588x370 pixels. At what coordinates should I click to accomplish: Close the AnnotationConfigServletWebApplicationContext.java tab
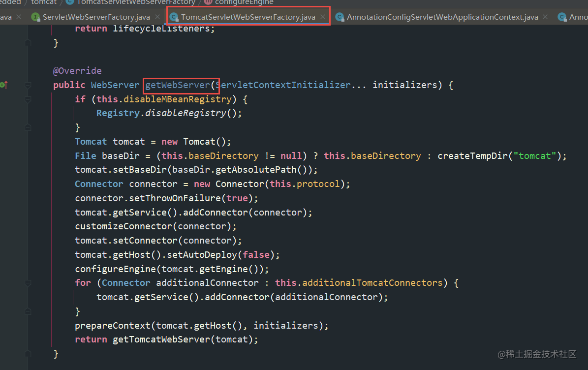pyautogui.click(x=545, y=17)
